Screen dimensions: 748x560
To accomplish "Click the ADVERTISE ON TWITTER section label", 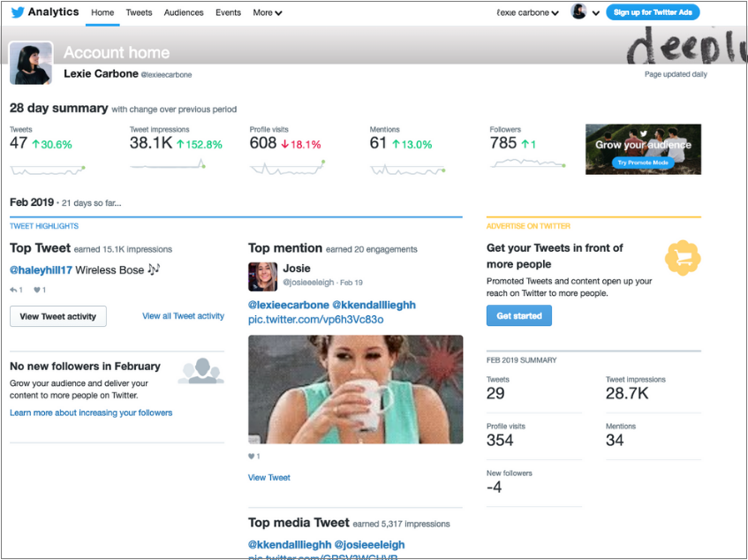I will [x=528, y=226].
